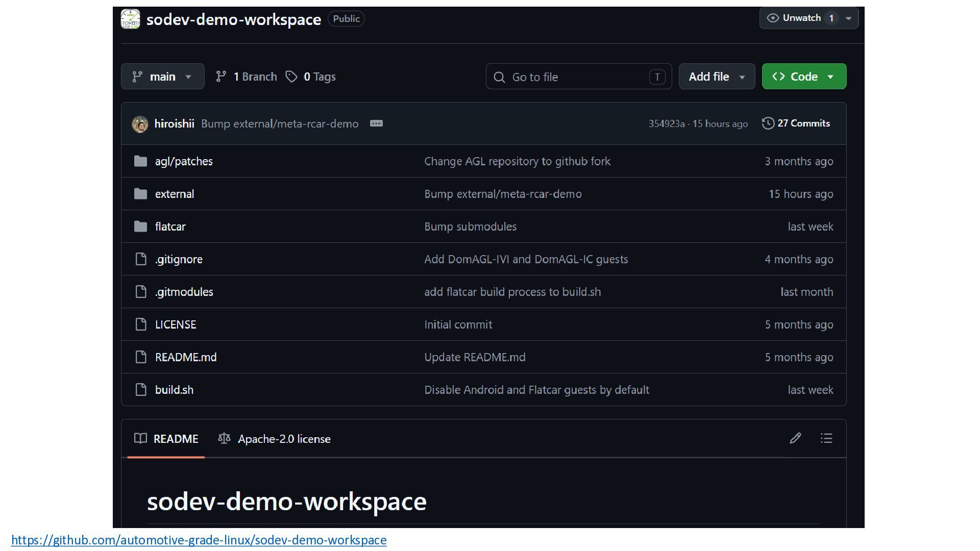Click the repository owner avatar icon
The width and height of the screenshot is (980, 551).
[x=130, y=19]
